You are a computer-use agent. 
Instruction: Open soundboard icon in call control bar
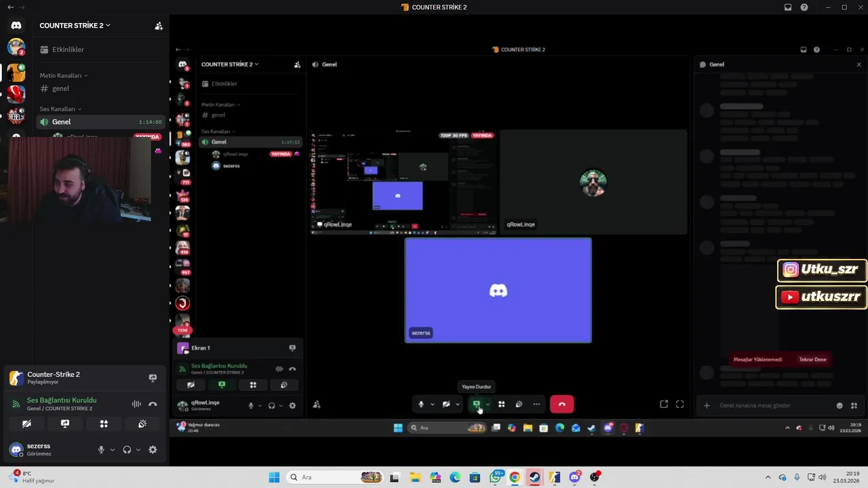pyautogui.click(x=519, y=405)
